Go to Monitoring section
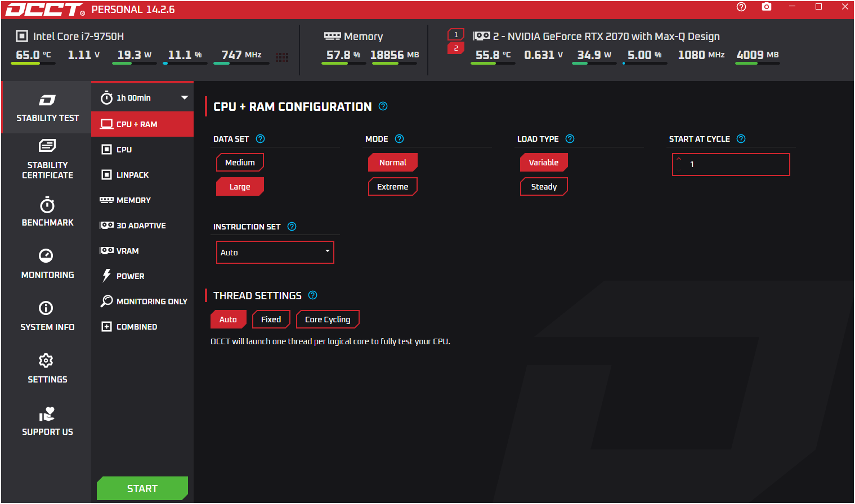This screenshot has width=855, height=504. point(47,264)
